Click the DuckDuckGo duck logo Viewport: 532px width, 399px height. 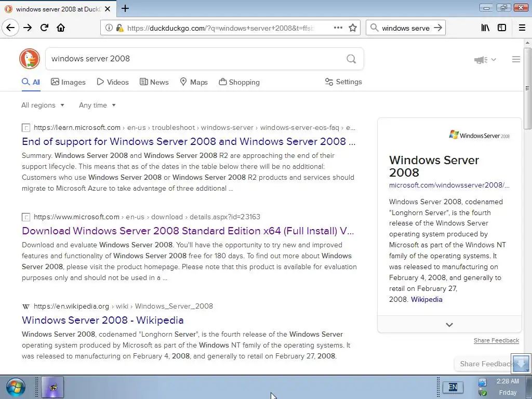[30, 59]
